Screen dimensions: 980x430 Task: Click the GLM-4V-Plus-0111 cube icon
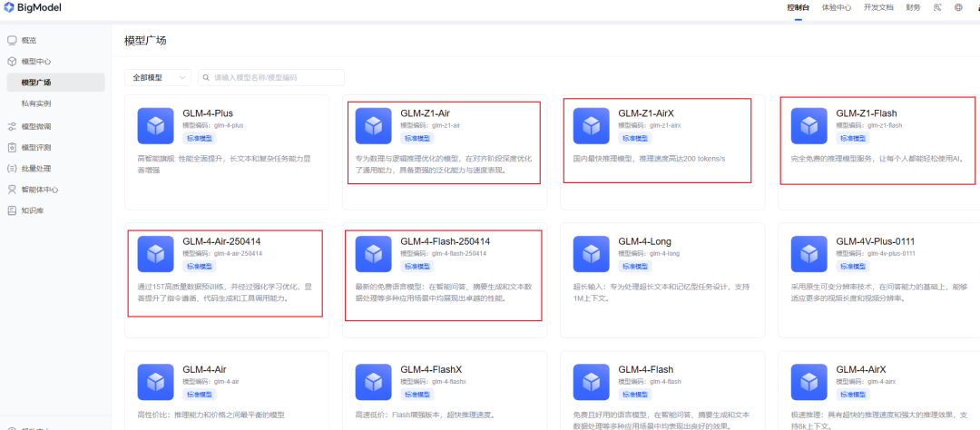coord(808,254)
